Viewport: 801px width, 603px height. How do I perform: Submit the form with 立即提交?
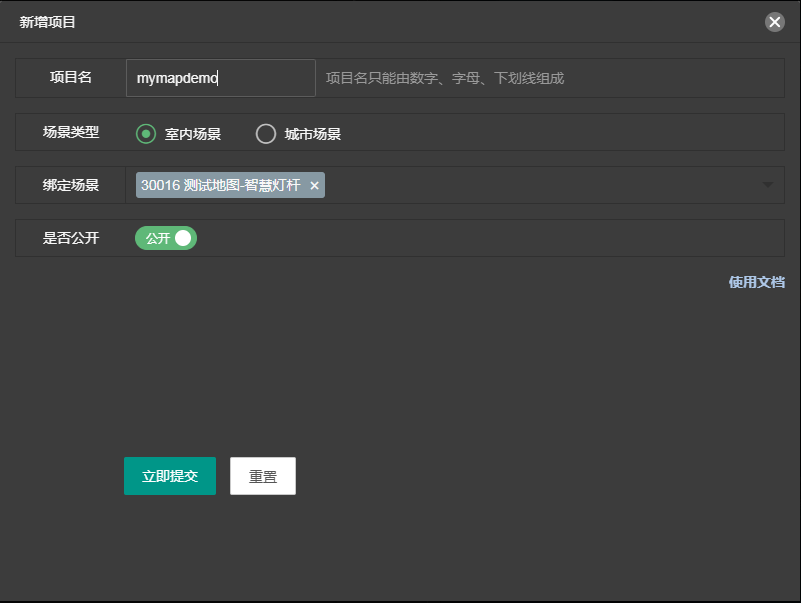pyautogui.click(x=170, y=476)
